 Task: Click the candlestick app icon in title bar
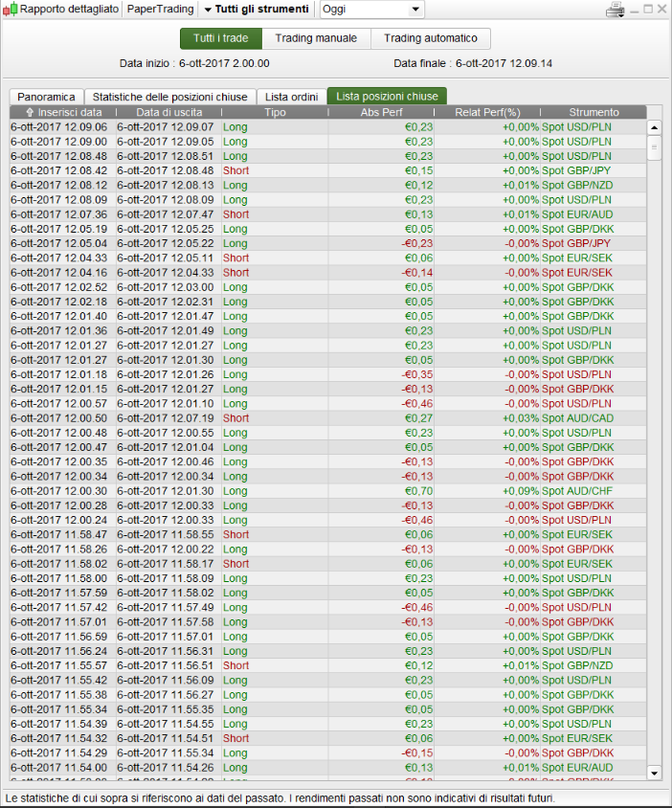coord(10,9)
